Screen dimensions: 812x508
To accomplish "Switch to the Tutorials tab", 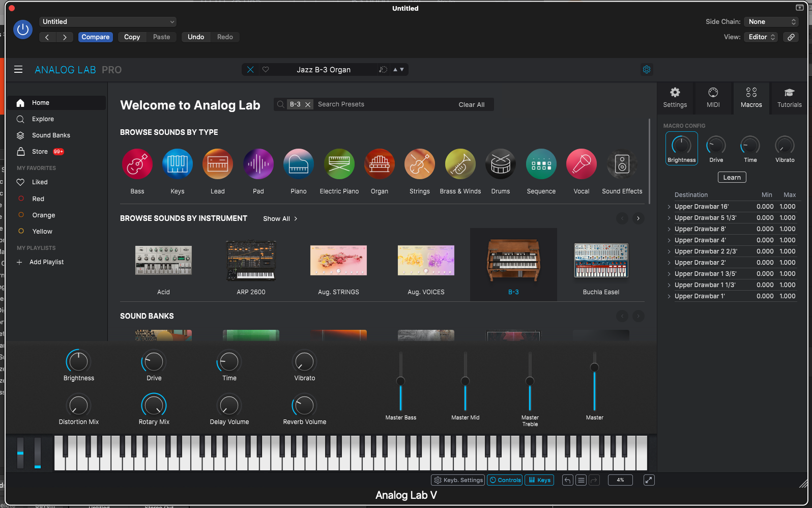I will tap(790, 98).
